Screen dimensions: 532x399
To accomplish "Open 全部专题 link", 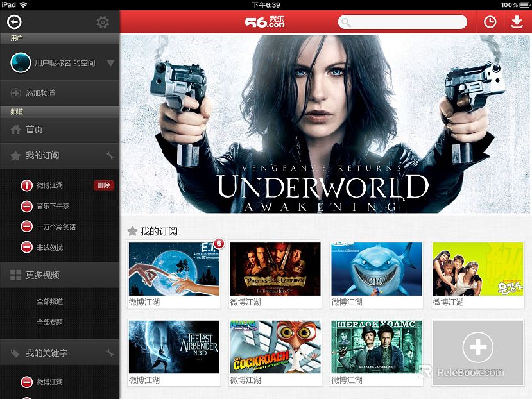I will point(50,322).
